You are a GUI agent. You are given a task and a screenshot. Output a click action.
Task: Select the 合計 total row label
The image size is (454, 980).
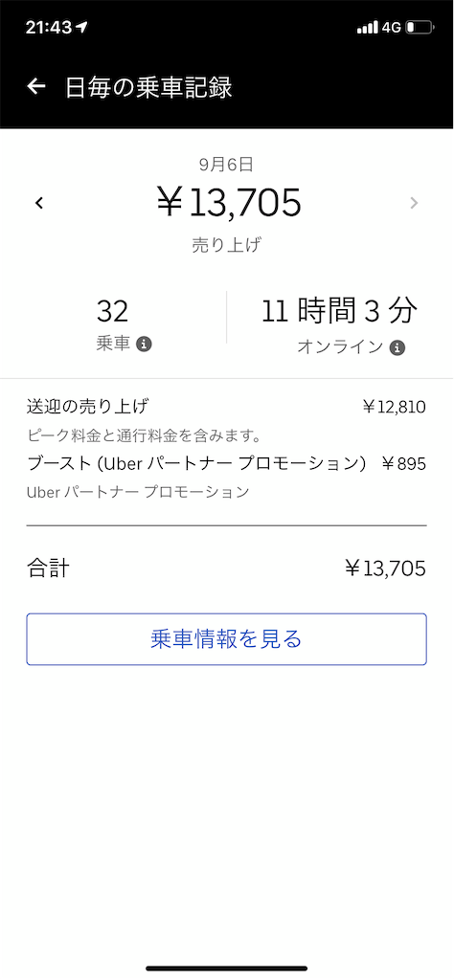click(48, 568)
